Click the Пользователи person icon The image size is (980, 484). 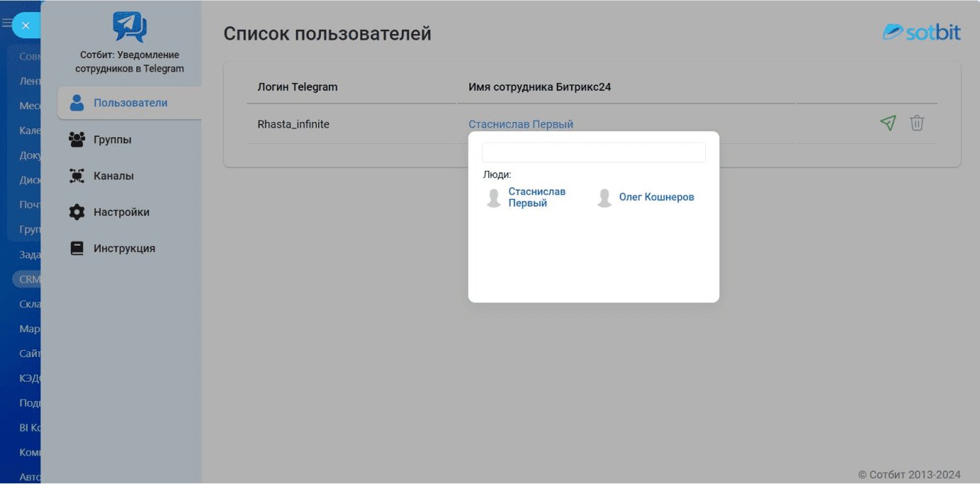tap(77, 103)
